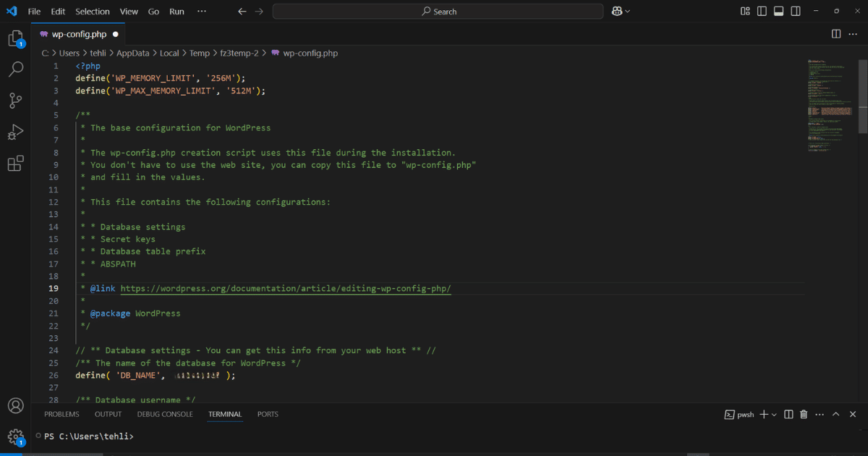The width and height of the screenshot is (868, 456).
Task: Switch to the PROBLEMS panel tab
Action: 61,415
